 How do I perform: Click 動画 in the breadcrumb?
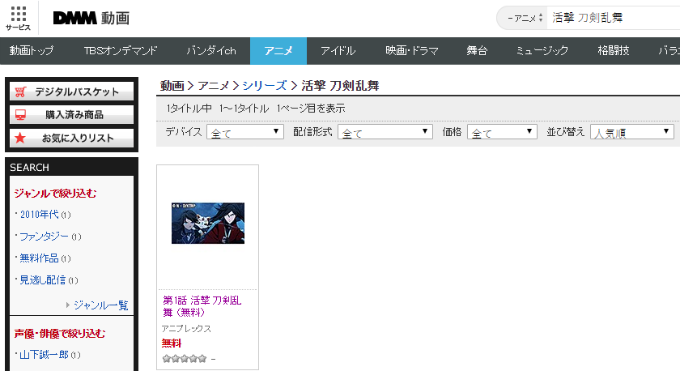(x=172, y=85)
